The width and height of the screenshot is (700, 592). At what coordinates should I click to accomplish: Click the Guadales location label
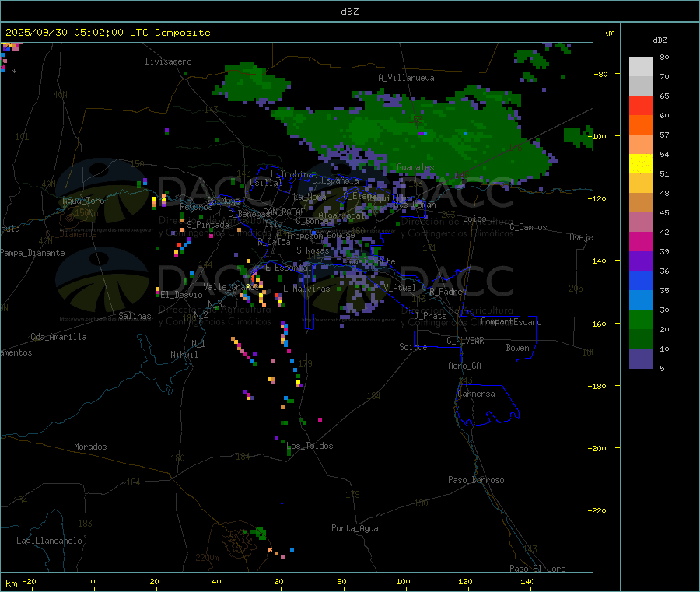[x=415, y=167]
